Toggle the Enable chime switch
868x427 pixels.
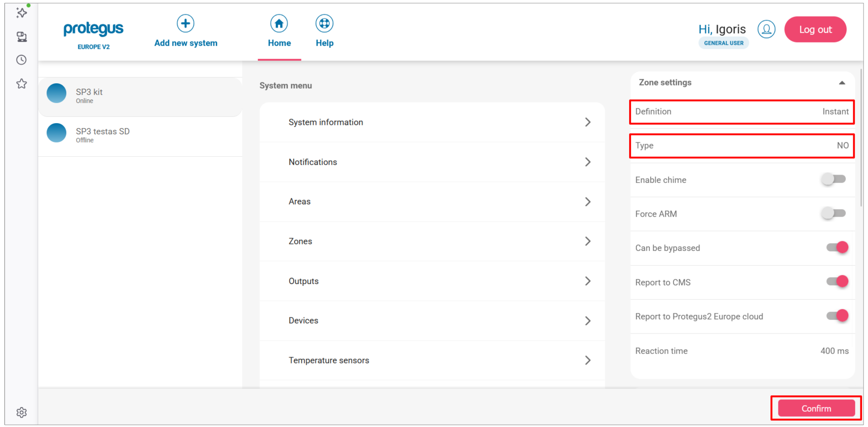(834, 179)
